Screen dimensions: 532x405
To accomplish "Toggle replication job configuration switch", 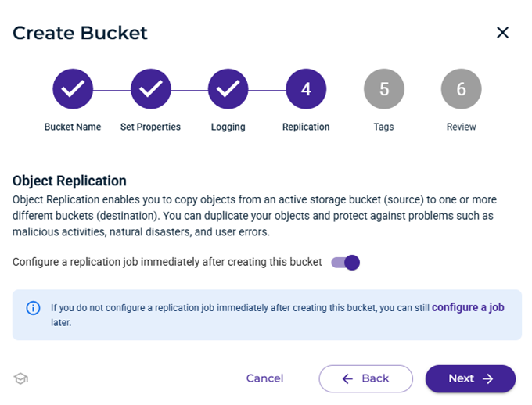I will coord(345,263).
